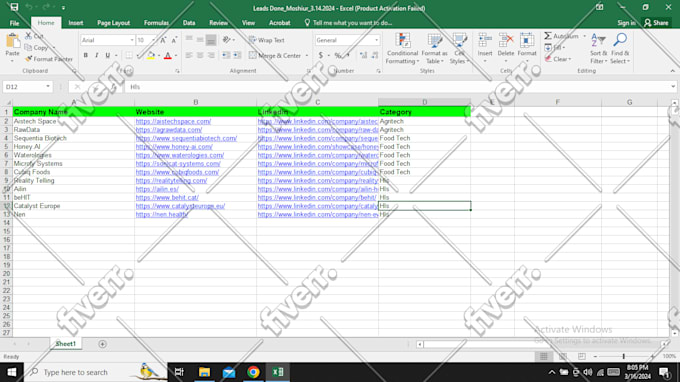Open the orientation text angle tool

(x=226, y=40)
